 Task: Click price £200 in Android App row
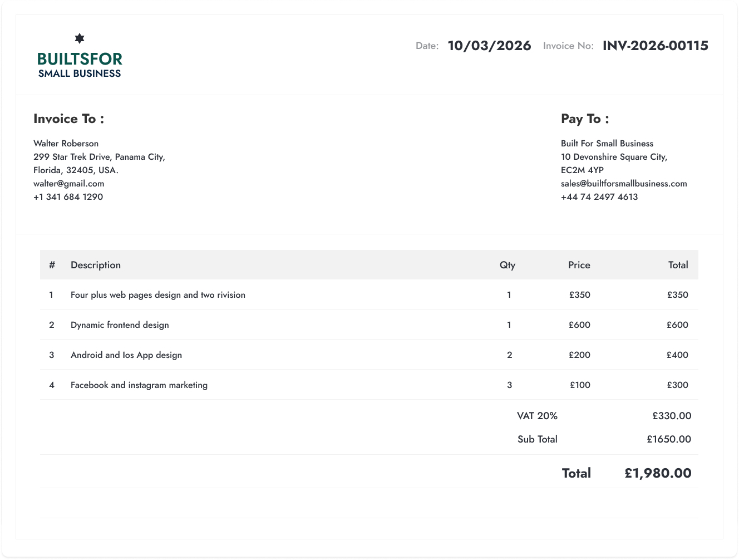pyautogui.click(x=579, y=355)
